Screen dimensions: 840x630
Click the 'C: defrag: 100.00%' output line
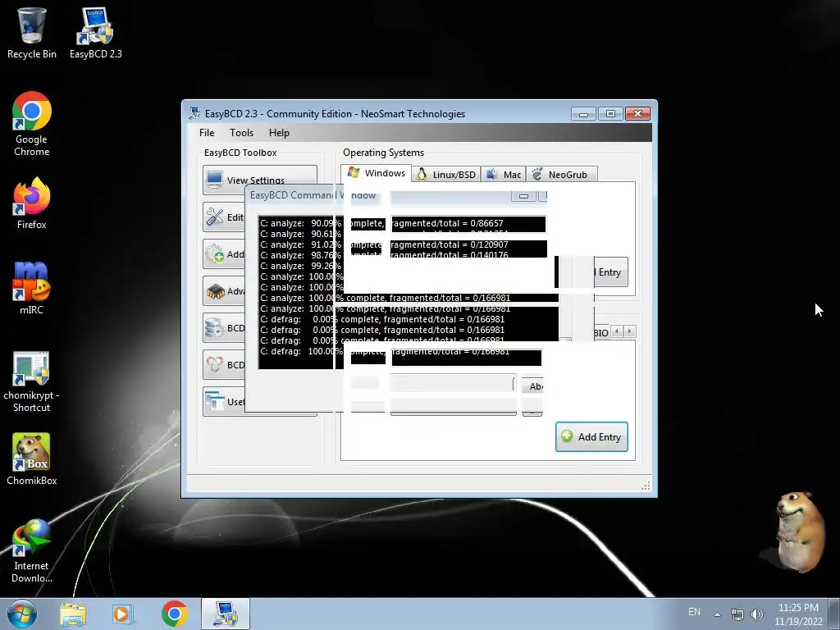coord(385,351)
